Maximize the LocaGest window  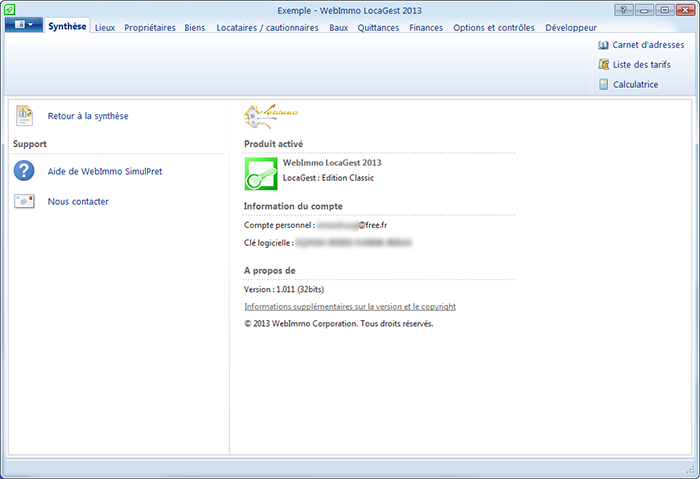pyautogui.click(x=664, y=10)
